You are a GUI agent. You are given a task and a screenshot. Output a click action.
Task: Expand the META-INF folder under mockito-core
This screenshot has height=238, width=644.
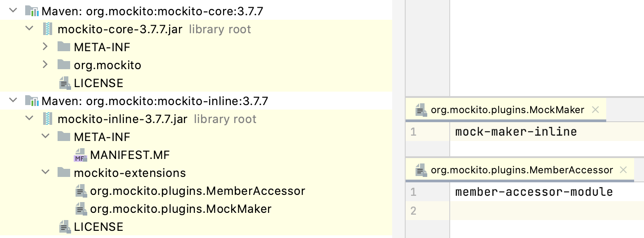45,47
